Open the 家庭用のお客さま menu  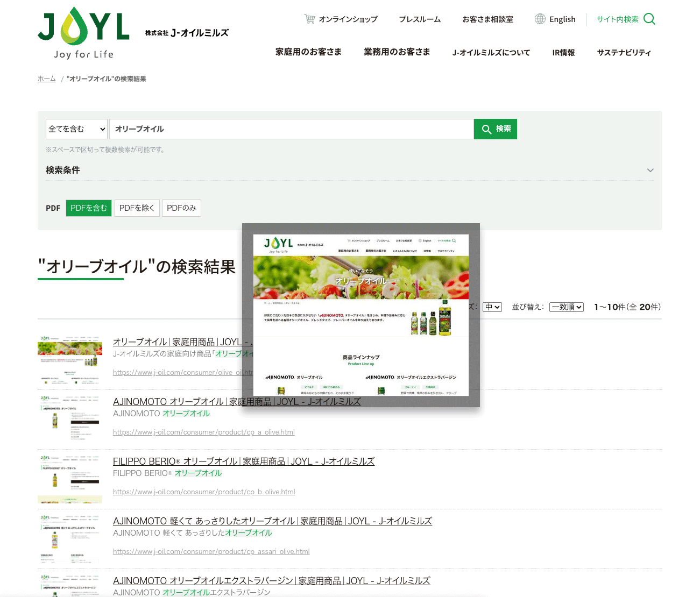(x=309, y=52)
